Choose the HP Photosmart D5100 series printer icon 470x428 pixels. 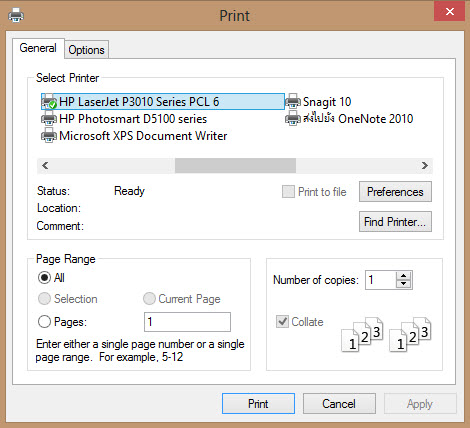coord(49,119)
